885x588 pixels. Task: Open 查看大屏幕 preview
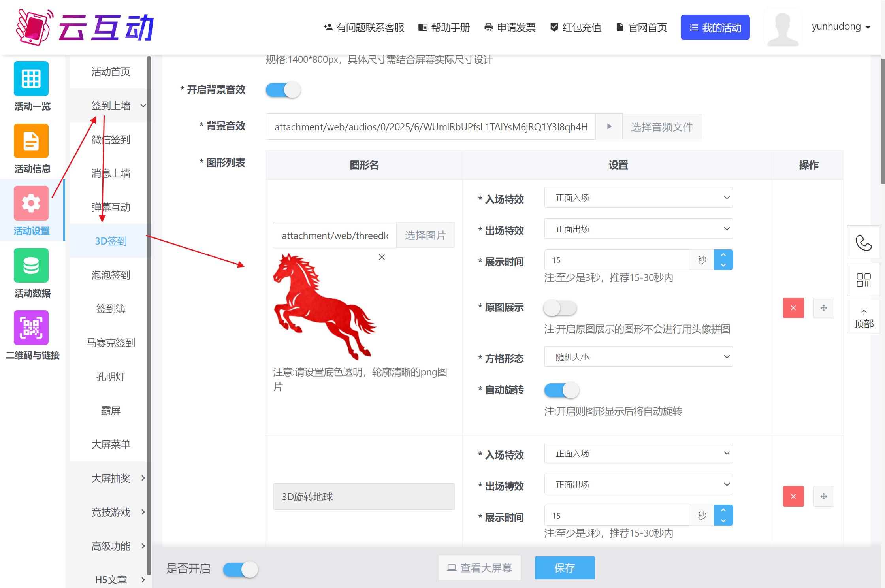tap(479, 568)
